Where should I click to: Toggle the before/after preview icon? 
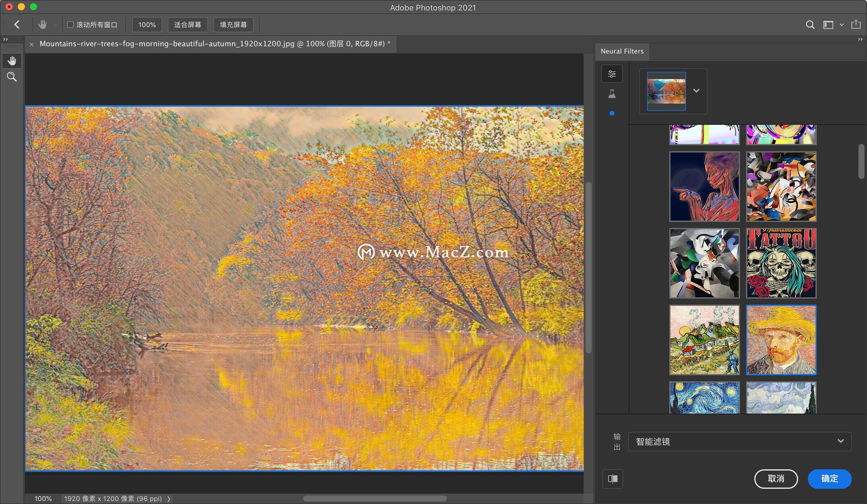613,479
